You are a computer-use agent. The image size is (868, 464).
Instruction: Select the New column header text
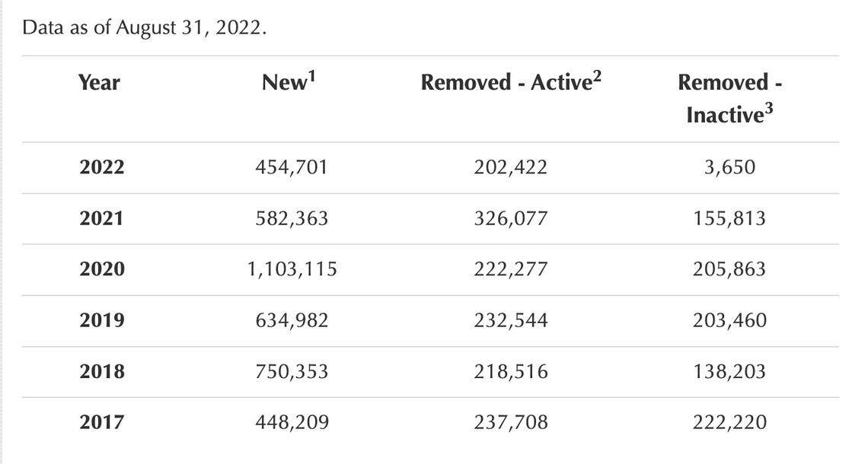(284, 83)
